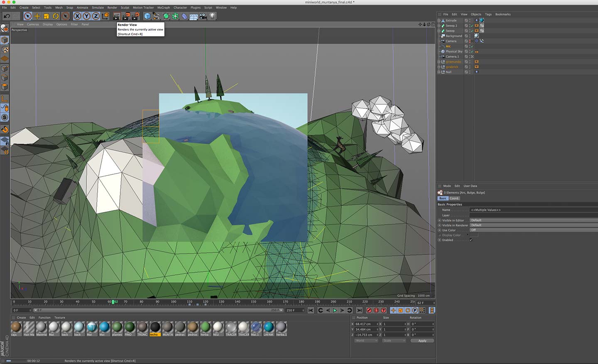Switch to the Basic tab
598x364 pixels.
click(443, 198)
